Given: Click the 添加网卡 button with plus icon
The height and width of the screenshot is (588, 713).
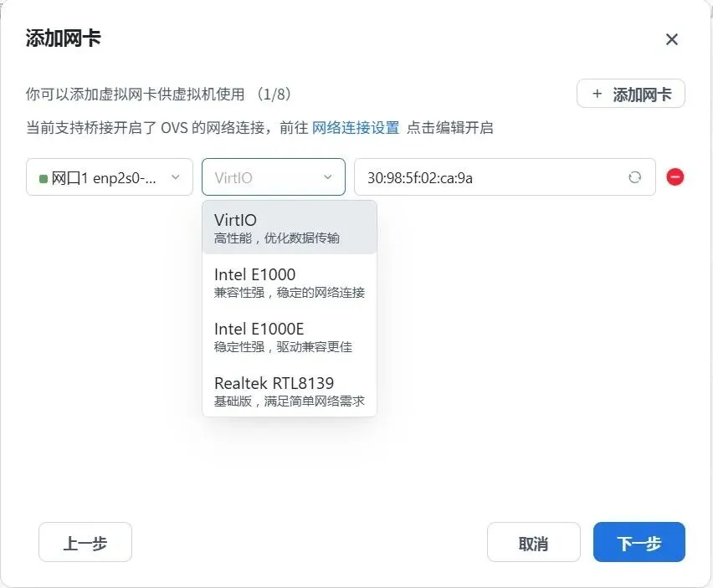Looking at the screenshot, I should (631, 94).
